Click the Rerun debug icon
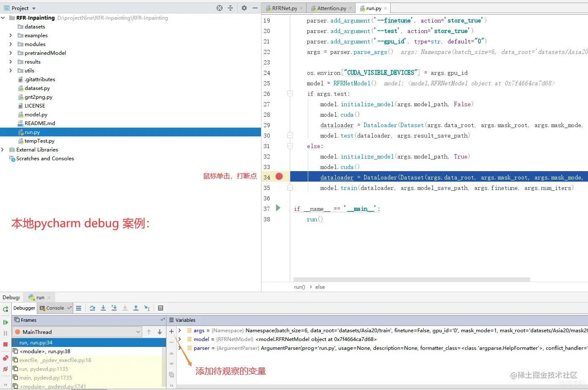588x390 pixels. pos(5,309)
